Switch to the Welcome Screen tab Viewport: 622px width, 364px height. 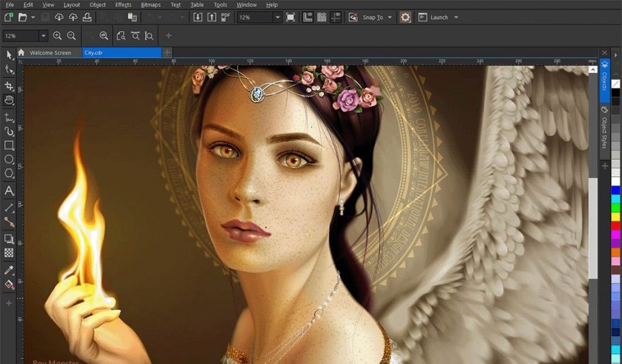(50, 53)
